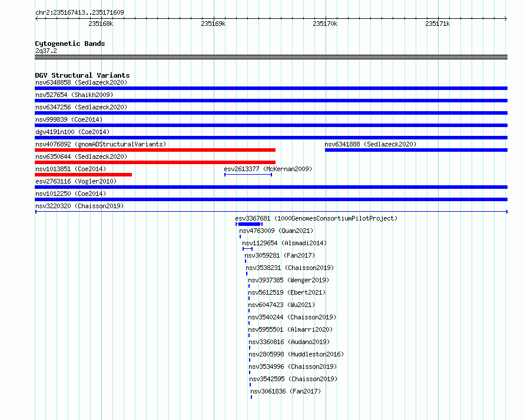Select the blue bar under nsv527654
The height and width of the screenshot is (420, 524).
tap(271, 101)
